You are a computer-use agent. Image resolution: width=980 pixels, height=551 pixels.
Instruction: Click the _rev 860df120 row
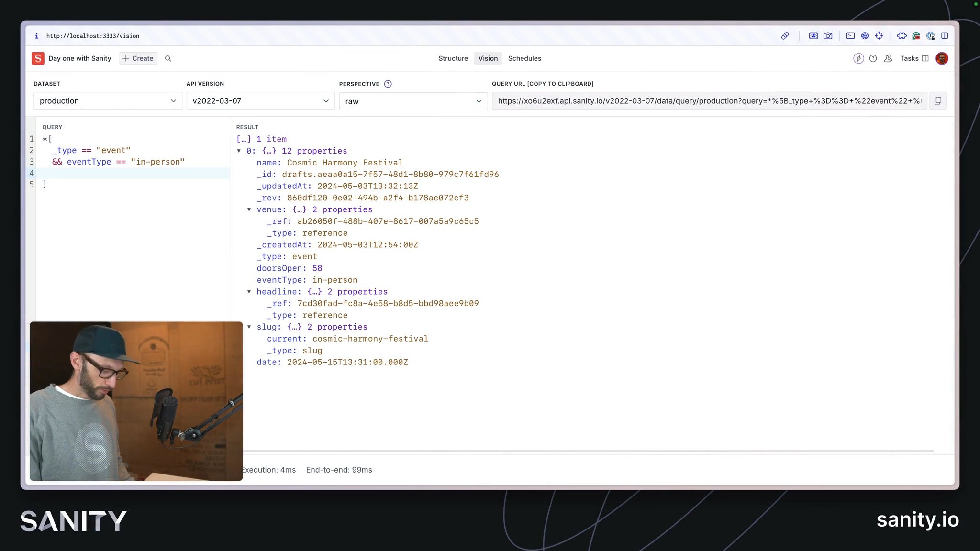coord(363,198)
